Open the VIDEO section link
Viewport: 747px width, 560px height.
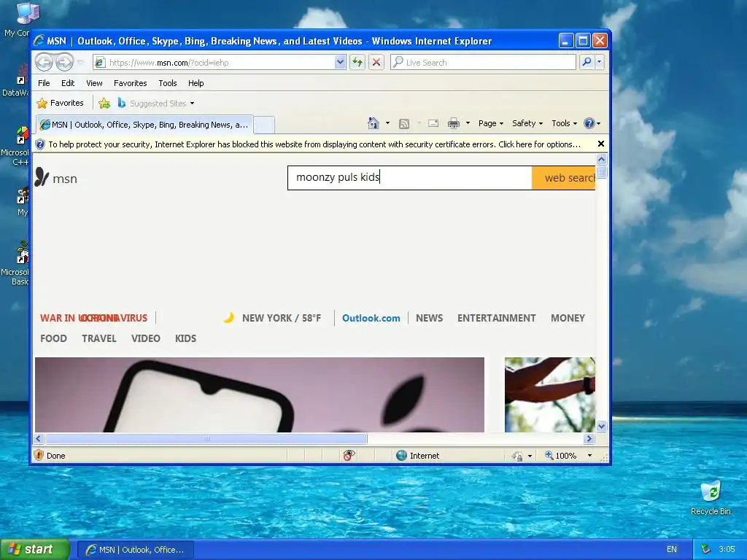pyautogui.click(x=146, y=338)
